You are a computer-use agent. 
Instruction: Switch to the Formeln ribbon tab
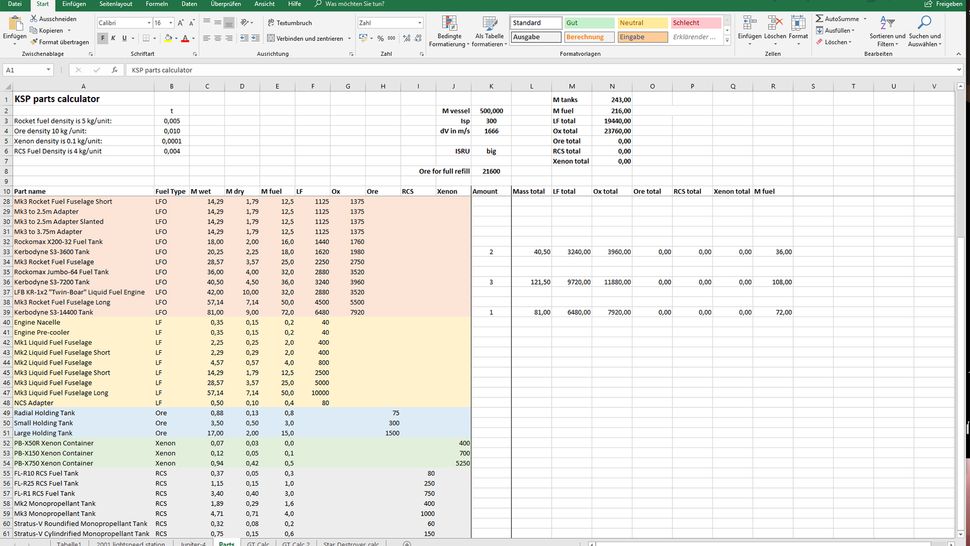point(157,4)
